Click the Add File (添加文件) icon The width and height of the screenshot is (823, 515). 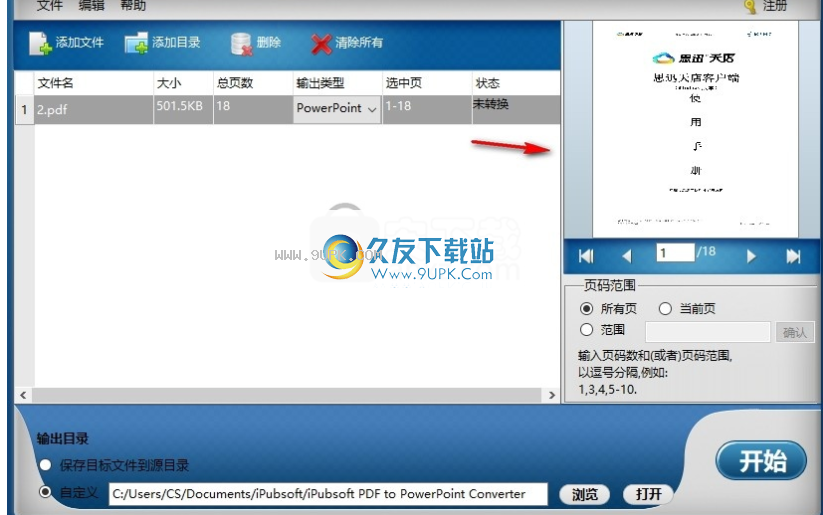click(40, 44)
